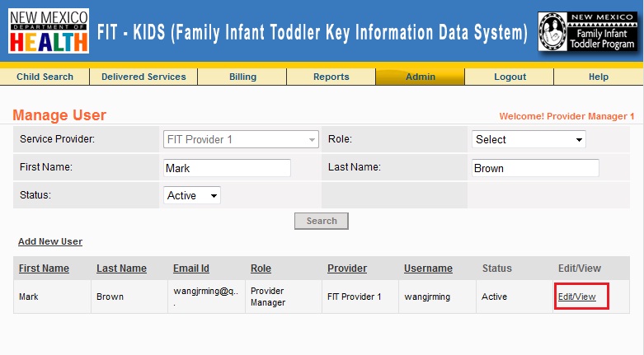Open the Help tab
644x355 pixels.
tap(599, 77)
